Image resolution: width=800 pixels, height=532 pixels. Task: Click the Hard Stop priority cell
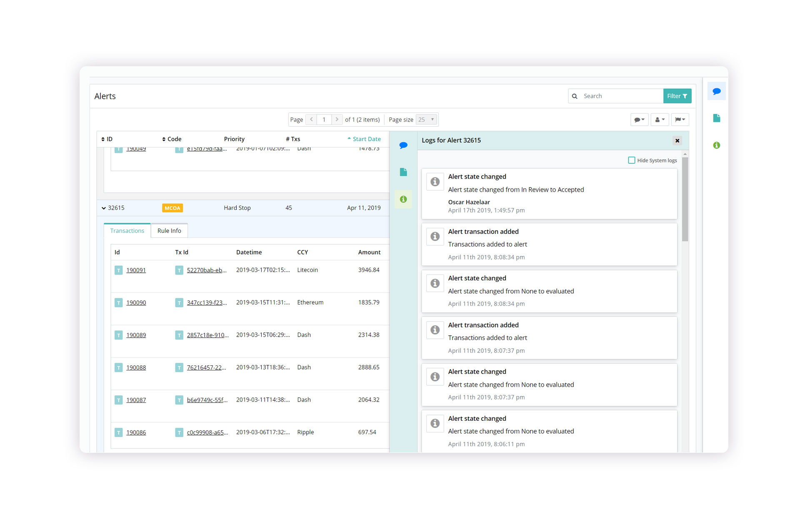click(x=237, y=208)
